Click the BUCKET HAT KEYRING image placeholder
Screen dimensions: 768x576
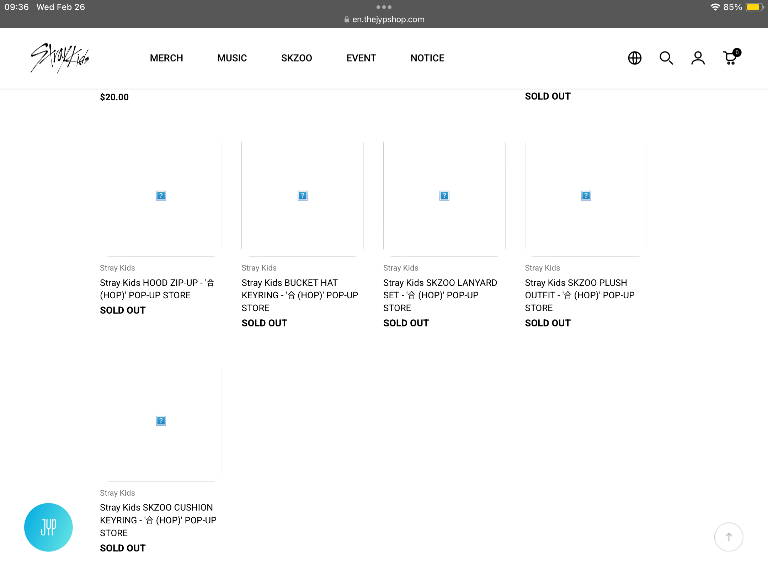(303, 196)
